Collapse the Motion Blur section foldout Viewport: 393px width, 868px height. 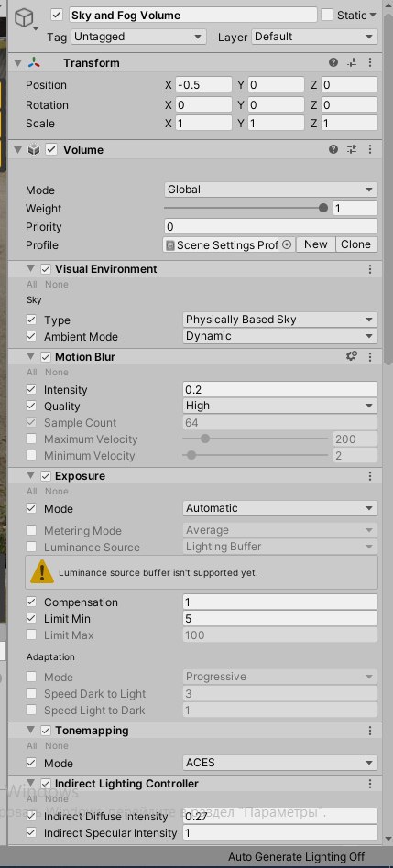[x=31, y=356]
